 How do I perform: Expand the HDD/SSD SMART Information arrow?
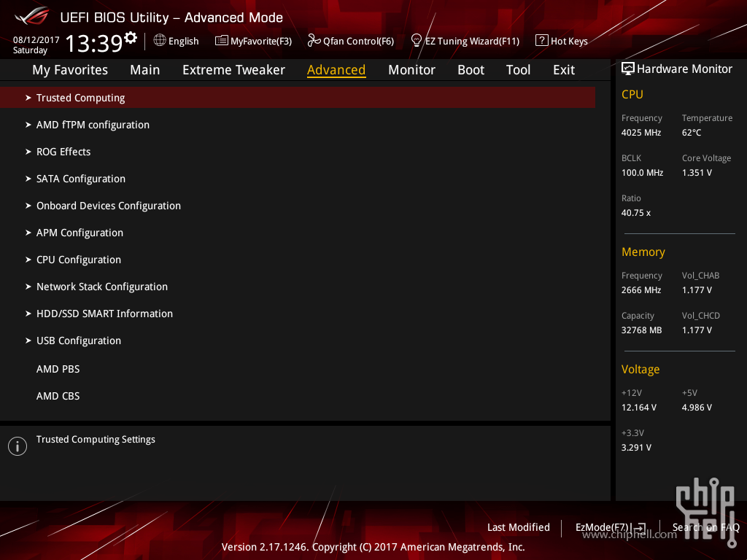pos(28,314)
